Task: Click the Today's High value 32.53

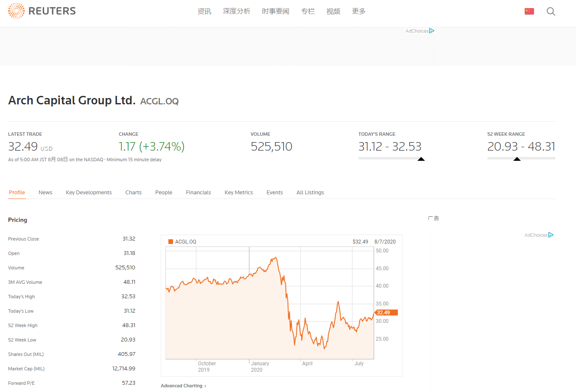Action: tap(128, 297)
